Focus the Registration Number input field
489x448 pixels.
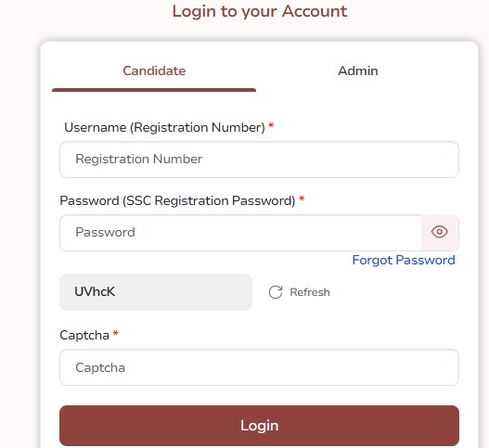pos(259,160)
